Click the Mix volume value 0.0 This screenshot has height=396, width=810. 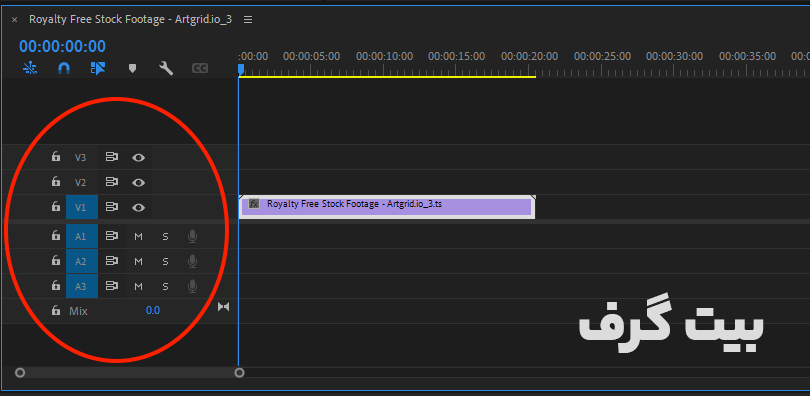click(152, 311)
